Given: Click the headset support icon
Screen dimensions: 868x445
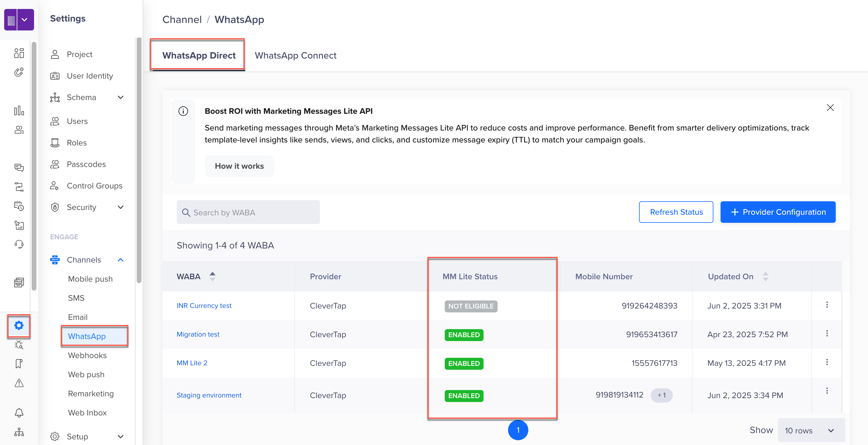Looking at the screenshot, I should 19,244.
